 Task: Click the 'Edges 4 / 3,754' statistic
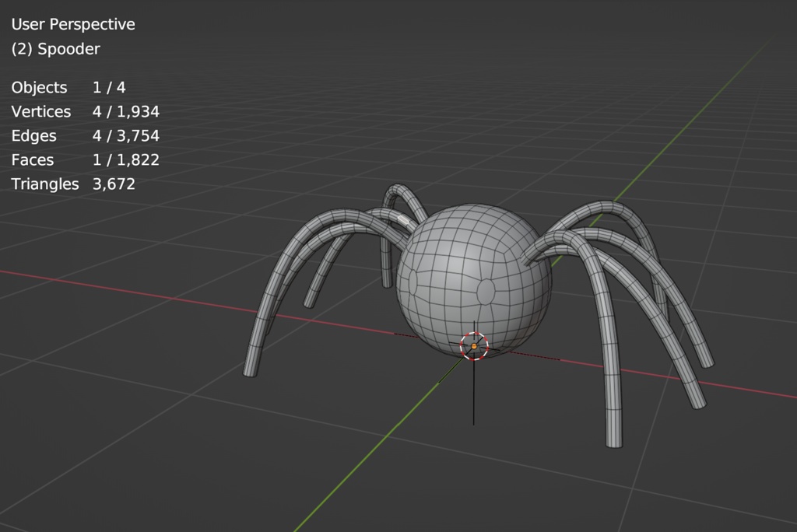pyautogui.click(x=84, y=135)
